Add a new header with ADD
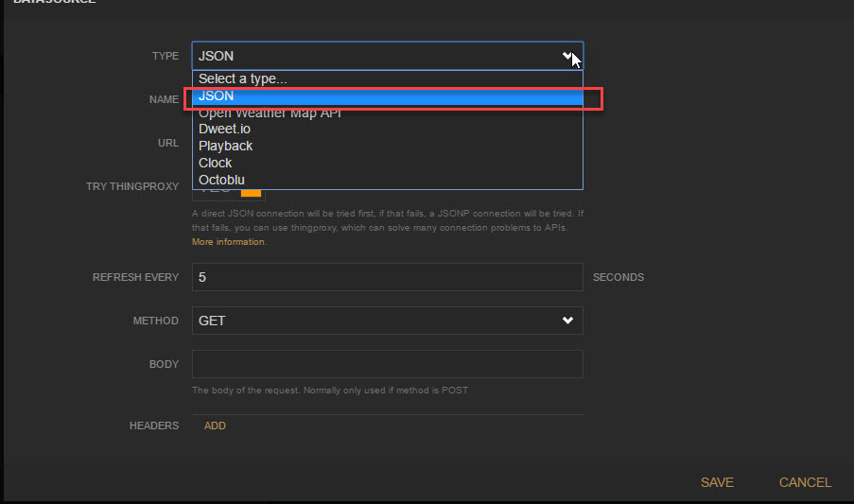This screenshot has height=504, width=854. coord(215,426)
